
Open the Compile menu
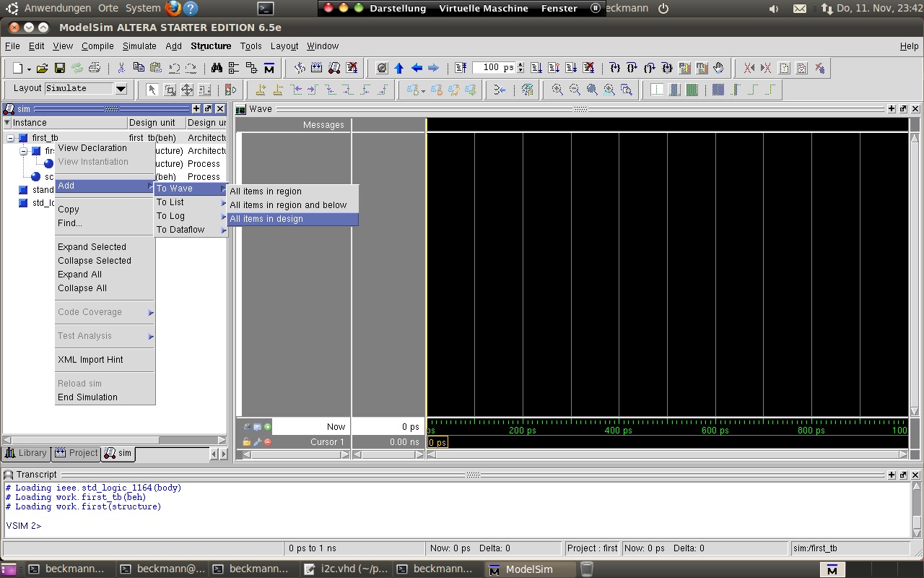pyautogui.click(x=97, y=46)
